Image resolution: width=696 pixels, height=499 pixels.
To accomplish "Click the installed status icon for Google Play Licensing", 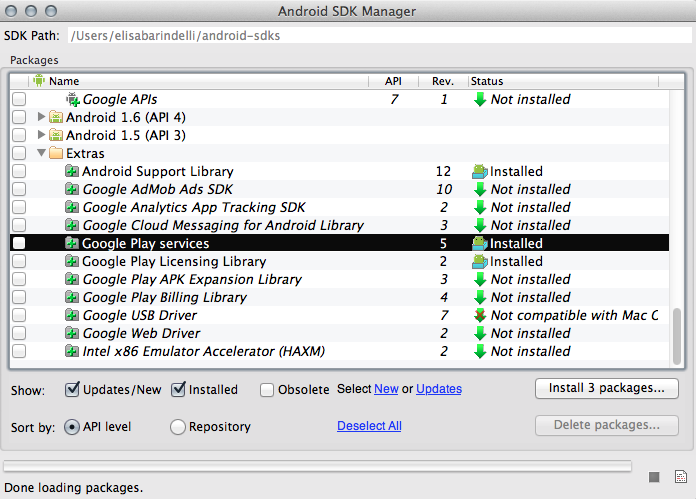I will pos(480,261).
